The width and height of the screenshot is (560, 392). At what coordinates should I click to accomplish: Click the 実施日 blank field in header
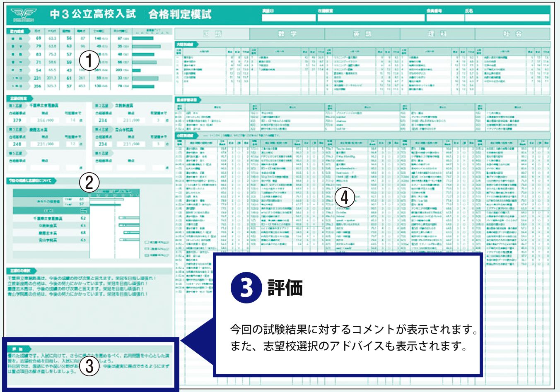(288, 18)
